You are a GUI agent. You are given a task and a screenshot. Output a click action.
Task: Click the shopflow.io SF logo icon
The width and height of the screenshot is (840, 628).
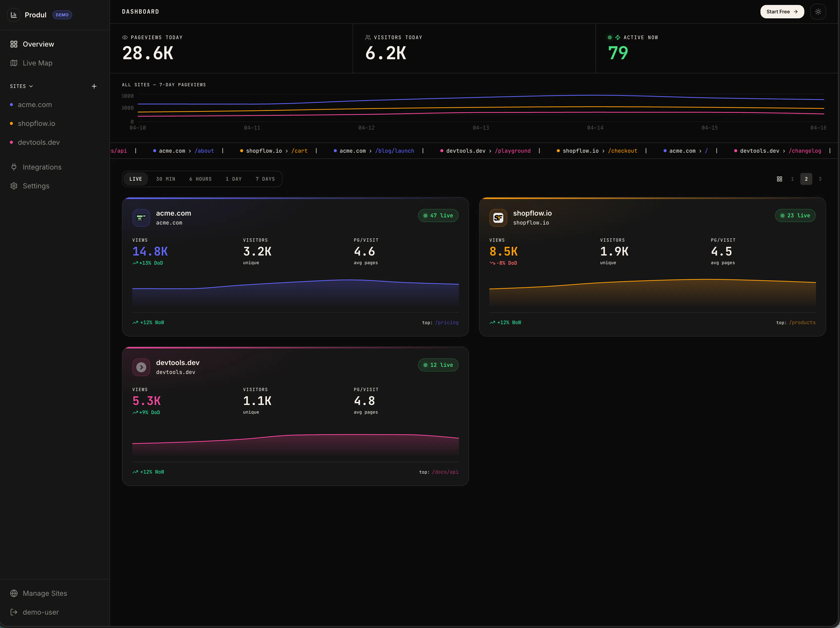(x=498, y=218)
